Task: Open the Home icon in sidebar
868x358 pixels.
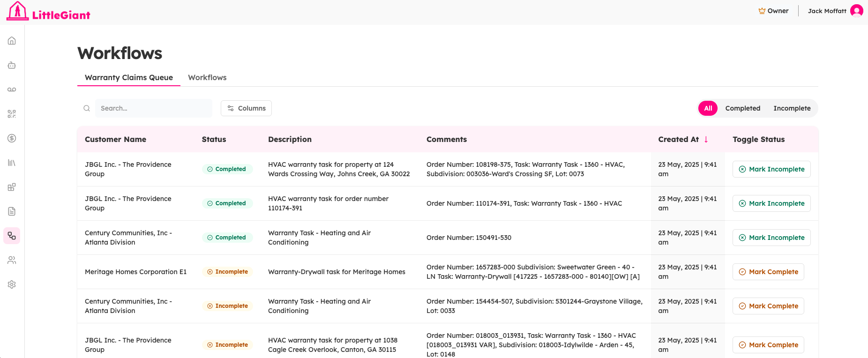Action: (12, 41)
